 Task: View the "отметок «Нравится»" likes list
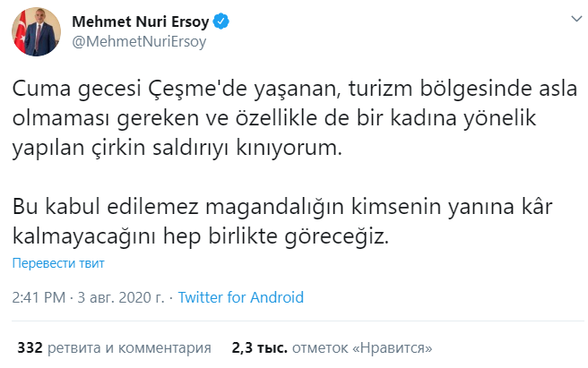pyautogui.click(x=367, y=347)
